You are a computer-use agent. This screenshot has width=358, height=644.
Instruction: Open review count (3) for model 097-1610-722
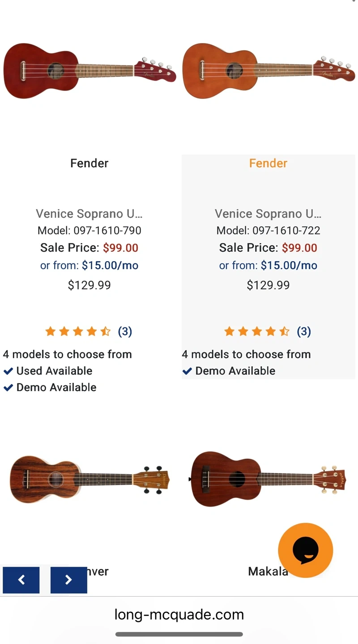[304, 331]
